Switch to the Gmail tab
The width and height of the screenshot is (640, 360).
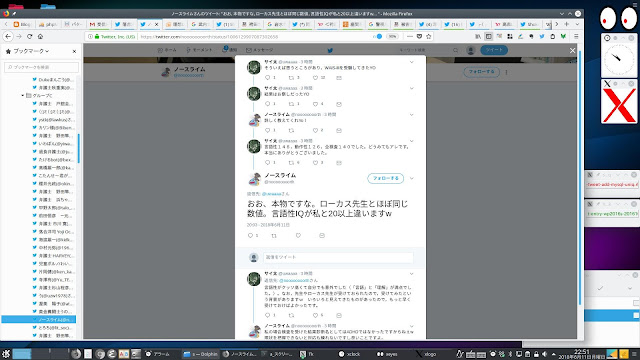(x=100, y=24)
